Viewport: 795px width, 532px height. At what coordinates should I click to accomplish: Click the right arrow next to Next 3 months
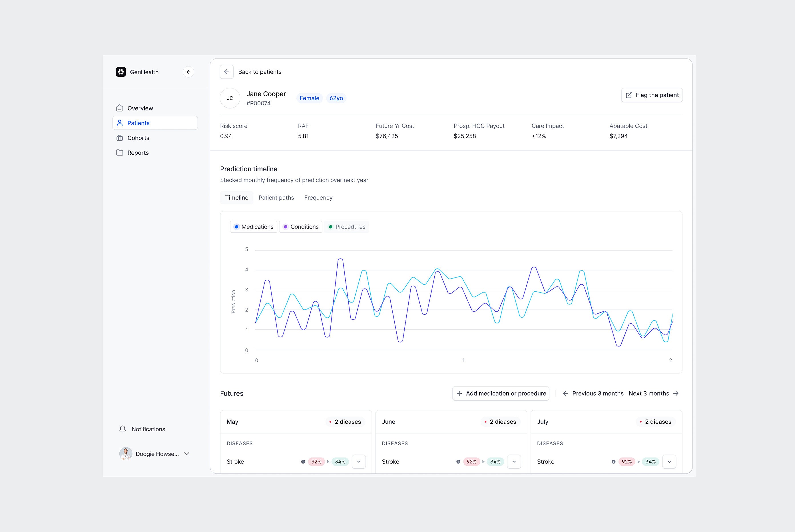point(676,393)
